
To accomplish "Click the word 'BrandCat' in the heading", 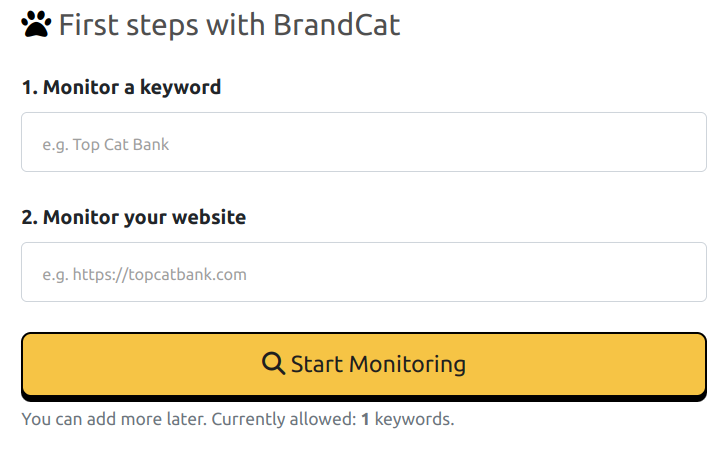I will 337,25.
